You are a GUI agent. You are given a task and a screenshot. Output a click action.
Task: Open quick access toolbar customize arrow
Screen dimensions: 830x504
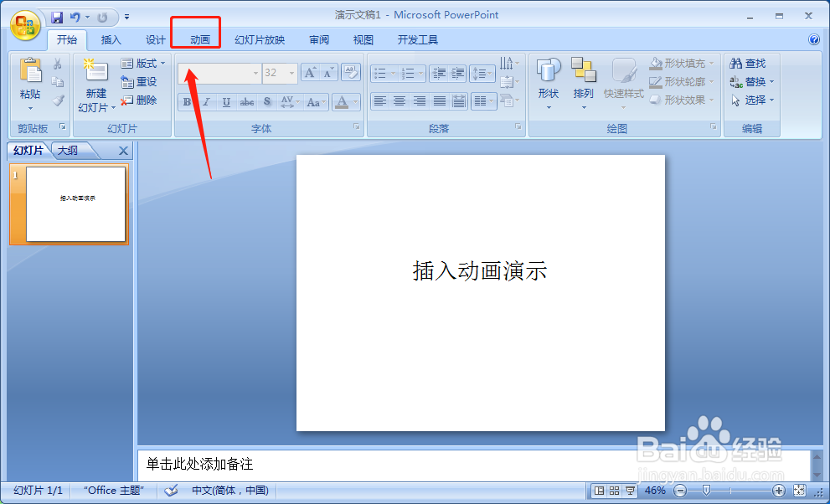127,17
